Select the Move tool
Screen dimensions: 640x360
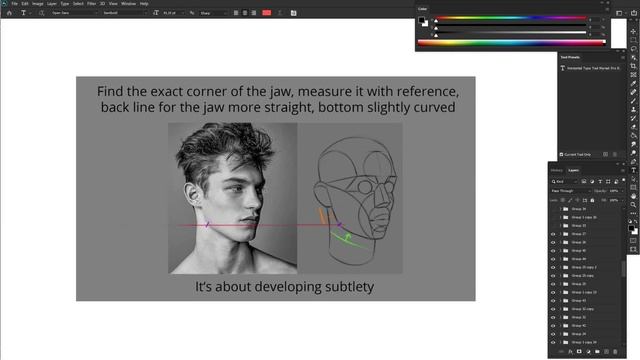click(633, 31)
